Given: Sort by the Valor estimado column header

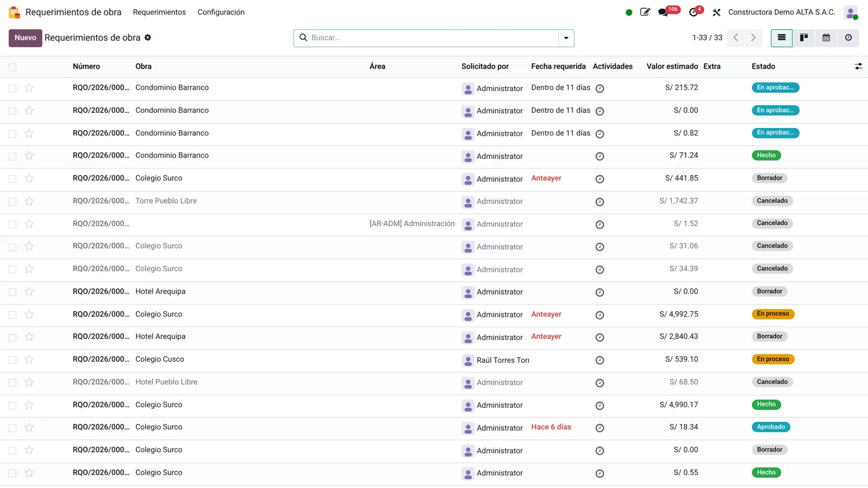Looking at the screenshot, I should click(672, 66).
